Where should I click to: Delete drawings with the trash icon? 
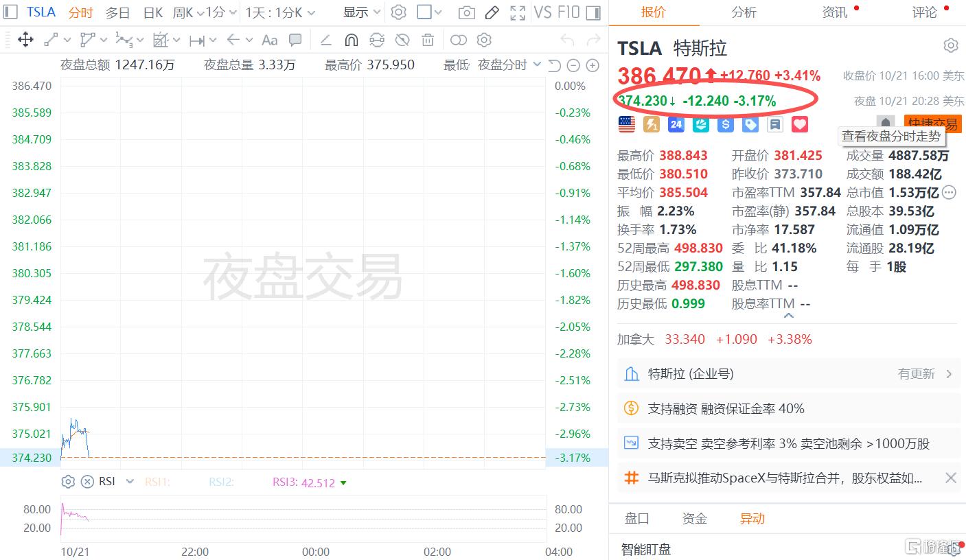pyautogui.click(x=428, y=40)
